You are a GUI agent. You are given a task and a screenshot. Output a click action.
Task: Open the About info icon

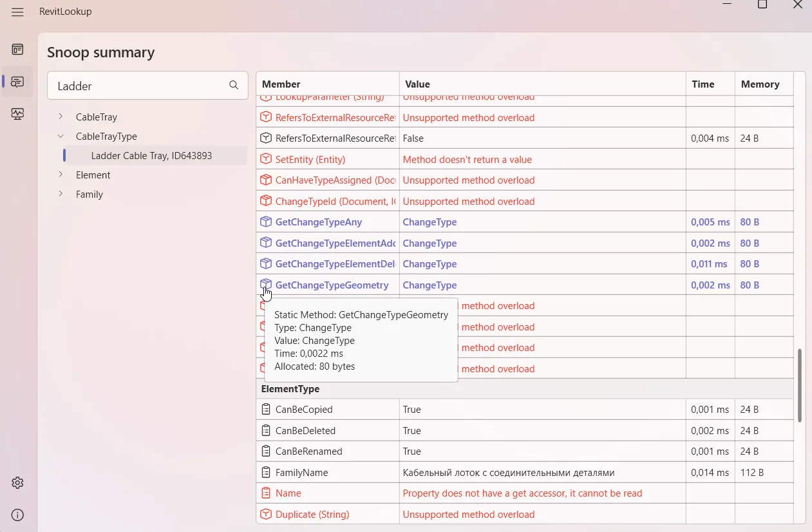pyautogui.click(x=17, y=515)
